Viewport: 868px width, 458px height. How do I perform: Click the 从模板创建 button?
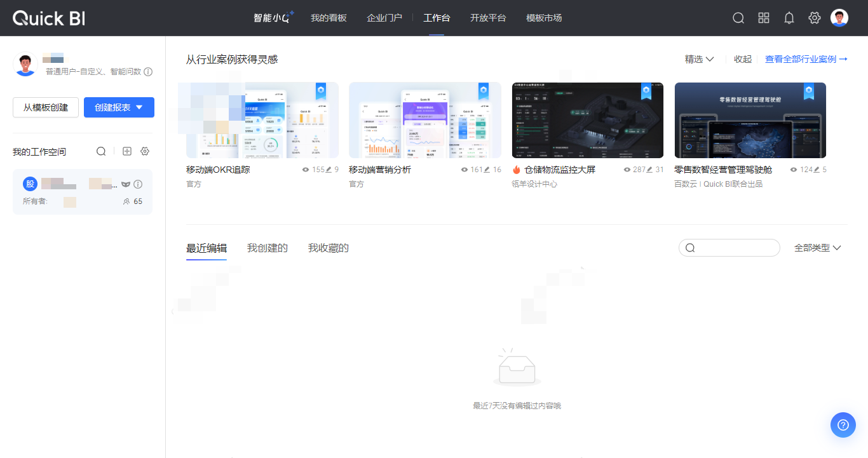(x=46, y=107)
